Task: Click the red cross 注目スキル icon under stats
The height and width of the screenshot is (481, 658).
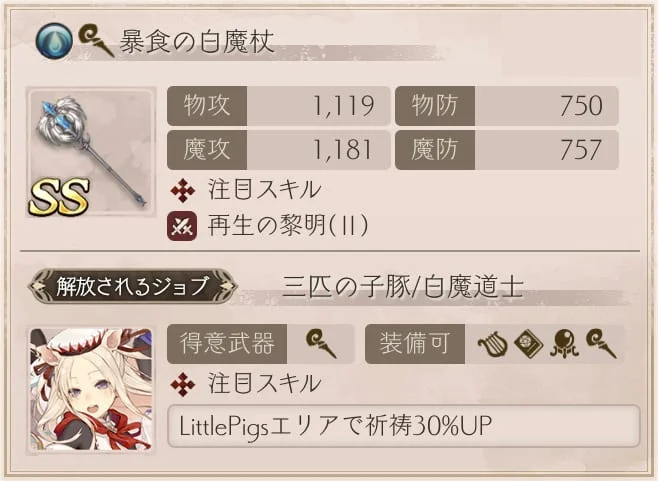Action: [183, 190]
